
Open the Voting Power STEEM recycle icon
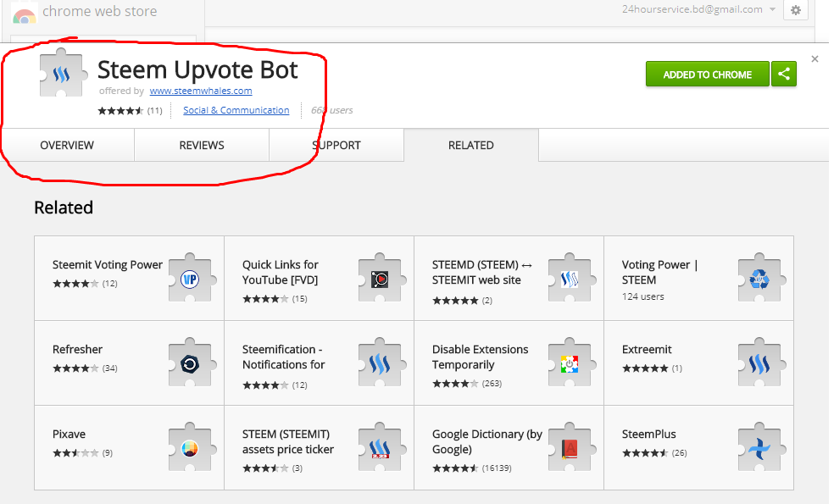pos(762,278)
